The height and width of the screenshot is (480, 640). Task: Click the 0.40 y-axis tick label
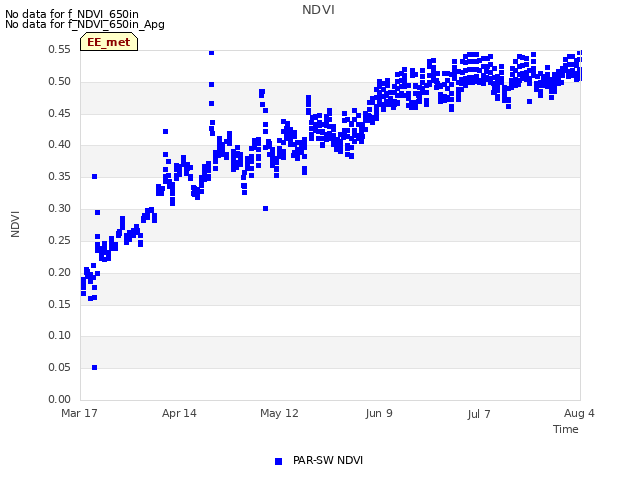(x=59, y=144)
